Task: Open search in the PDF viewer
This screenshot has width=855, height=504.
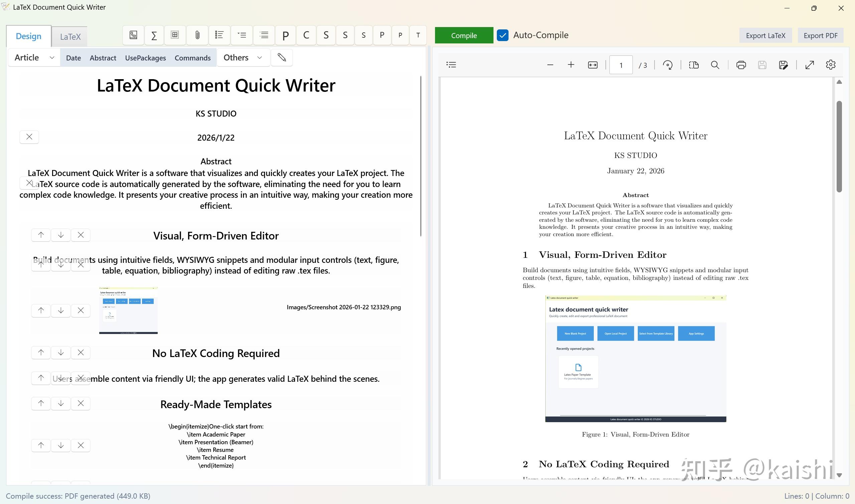Action: [715, 65]
